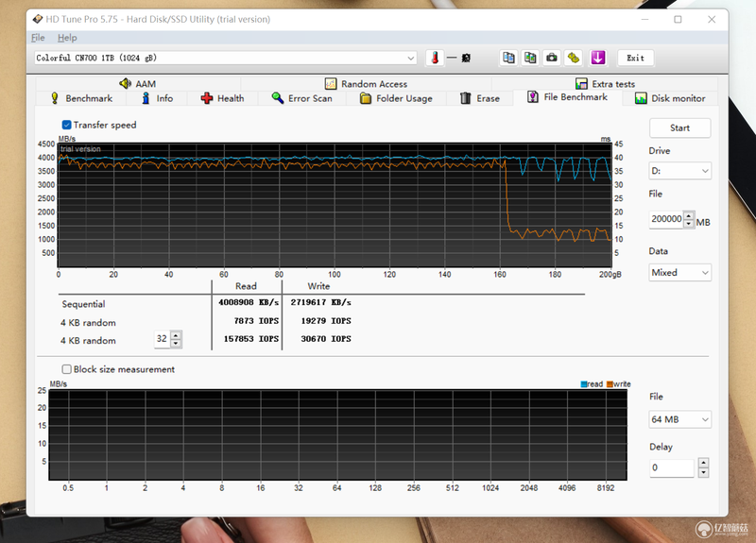Click the Exit button
This screenshot has width=756, height=543.
pos(635,58)
